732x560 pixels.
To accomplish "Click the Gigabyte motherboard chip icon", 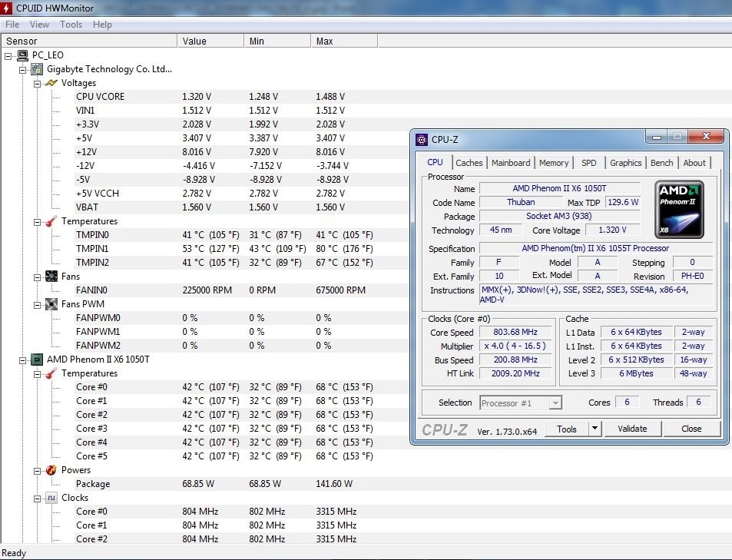I will [x=37, y=70].
